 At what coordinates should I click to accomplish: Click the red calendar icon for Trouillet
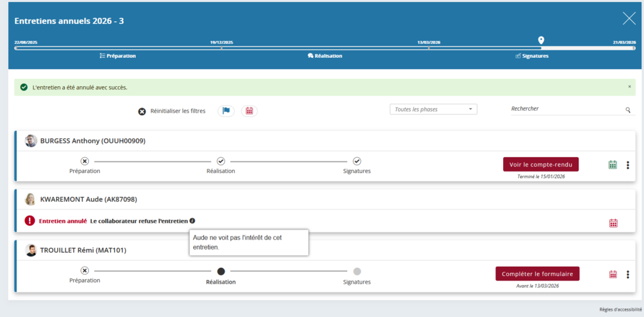tap(613, 274)
